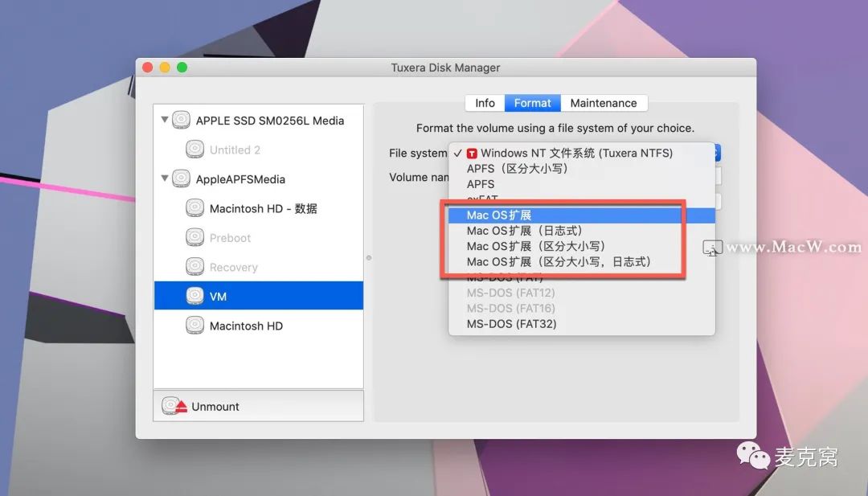Select AppleAPFSMedia container row

click(259, 178)
